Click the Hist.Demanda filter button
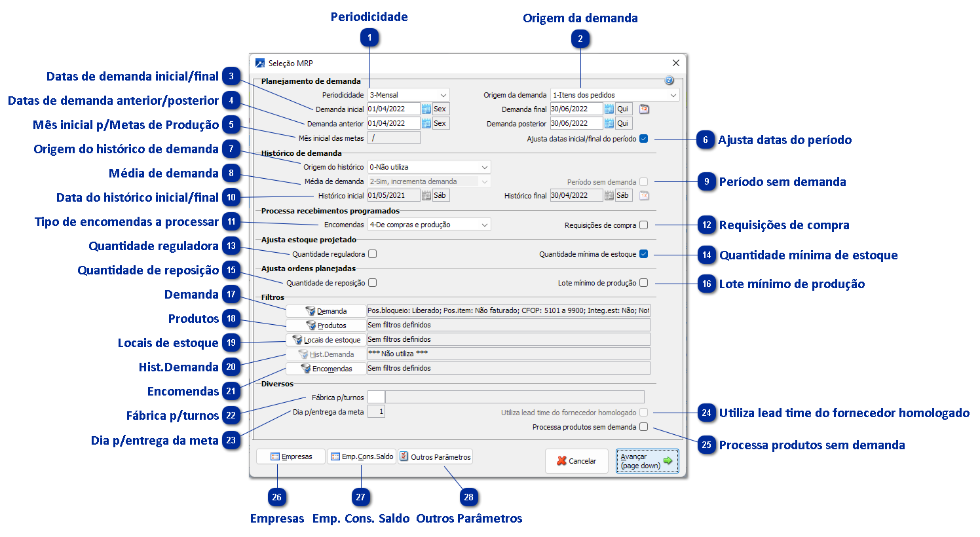The image size is (980, 537). click(326, 354)
